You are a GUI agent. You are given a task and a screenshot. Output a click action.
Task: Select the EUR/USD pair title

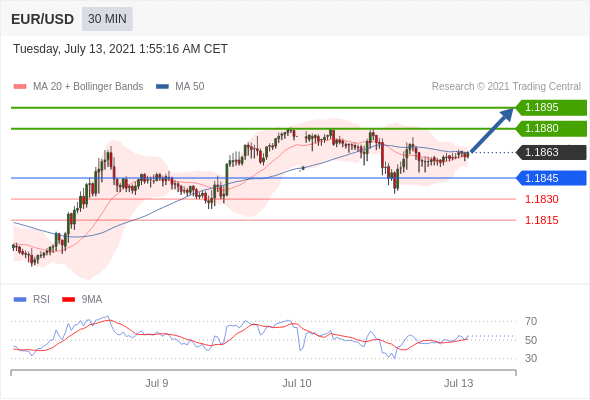point(43,19)
